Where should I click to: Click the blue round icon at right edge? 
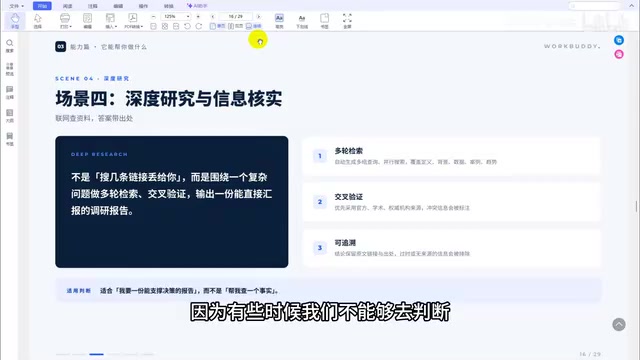pos(619,40)
